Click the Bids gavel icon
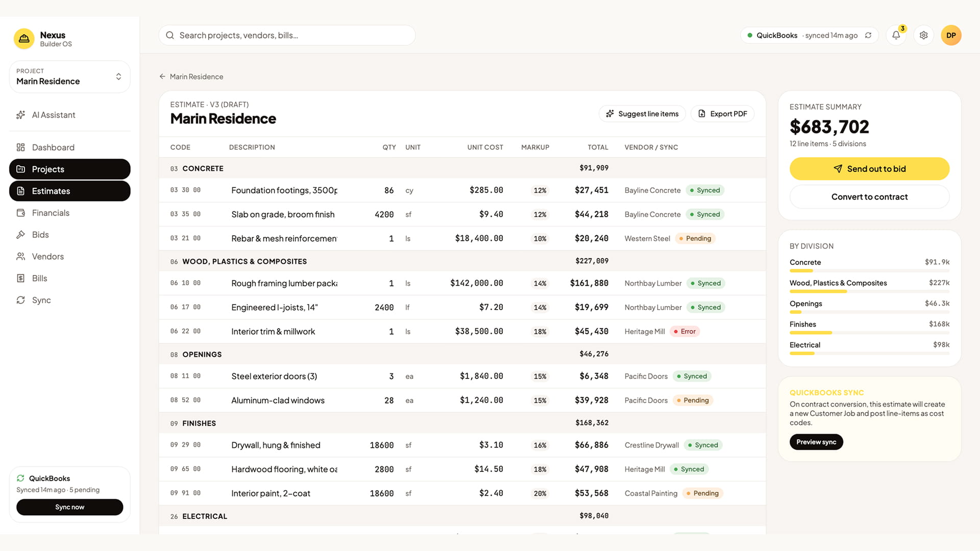The image size is (980, 551). tap(21, 235)
